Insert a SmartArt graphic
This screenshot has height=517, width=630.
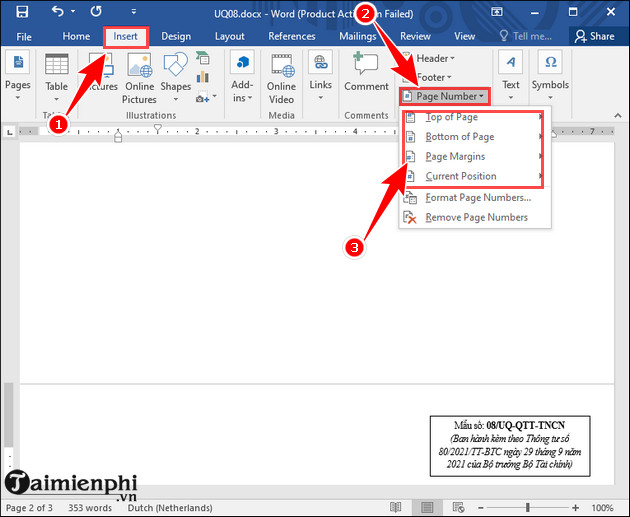[x=203, y=58]
